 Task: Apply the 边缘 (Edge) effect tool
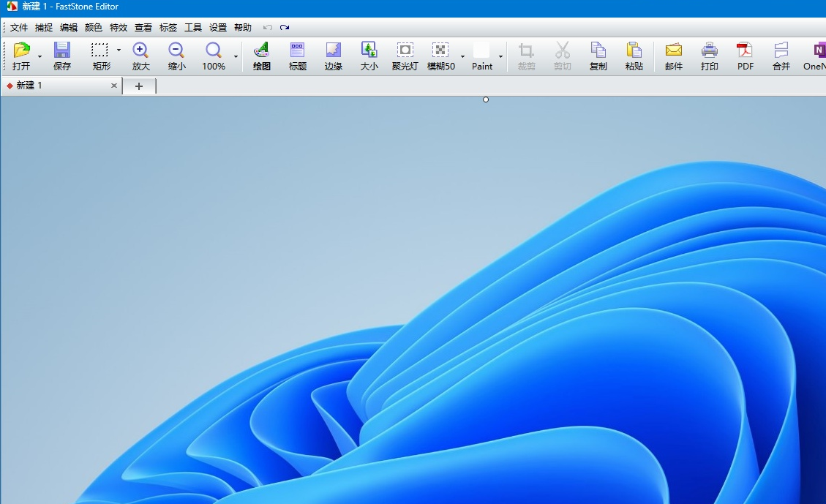pos(334,50)
